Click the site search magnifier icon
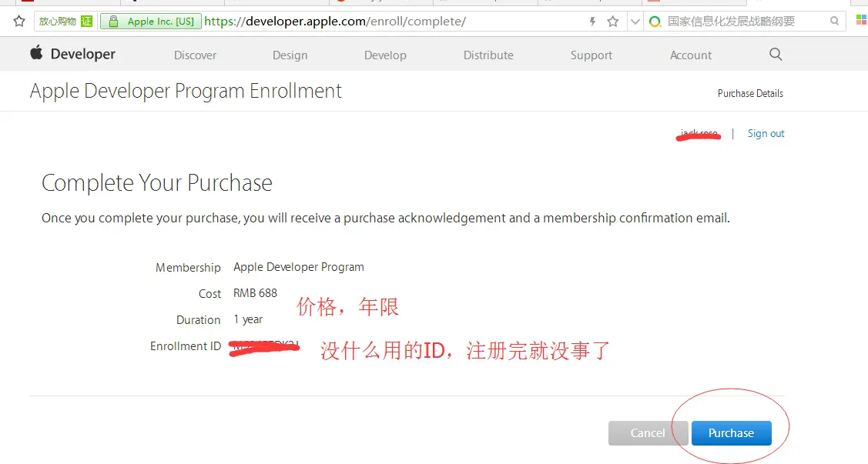 (x=776, y=54)
